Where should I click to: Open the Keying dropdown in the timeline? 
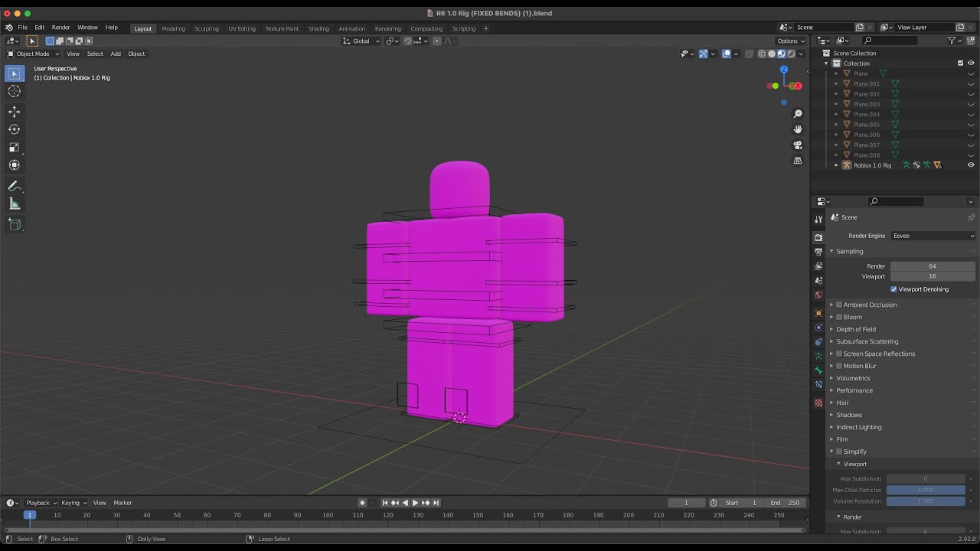click(73, 503)
